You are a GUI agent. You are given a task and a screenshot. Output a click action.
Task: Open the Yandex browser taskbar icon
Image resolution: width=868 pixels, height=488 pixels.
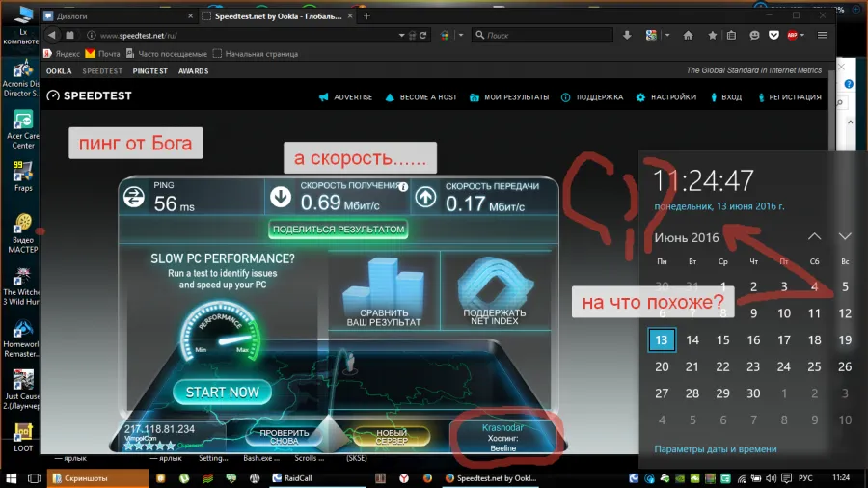404,478
